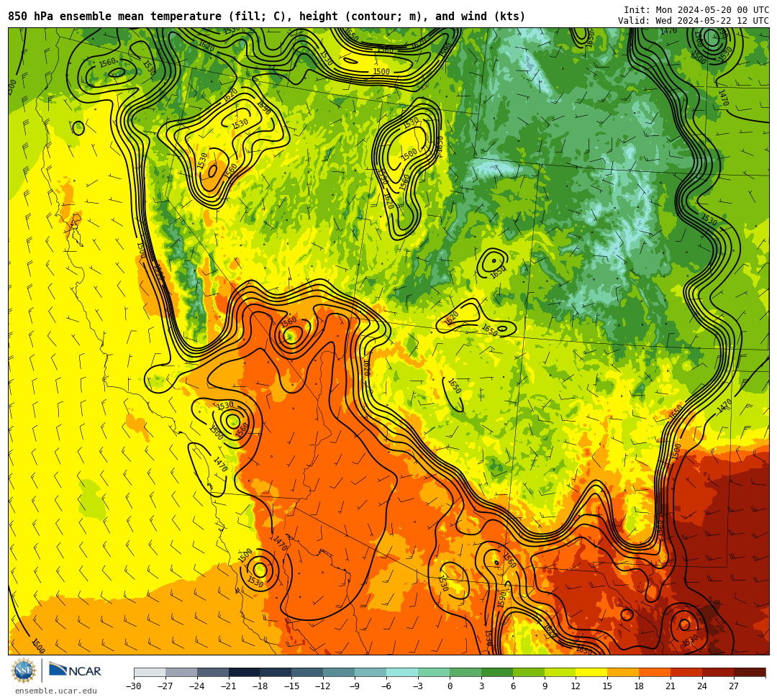Viewport: 777px width, 700px height.
Task: Click the 0 colorbar tick label
Action: [x=450, y=686]
